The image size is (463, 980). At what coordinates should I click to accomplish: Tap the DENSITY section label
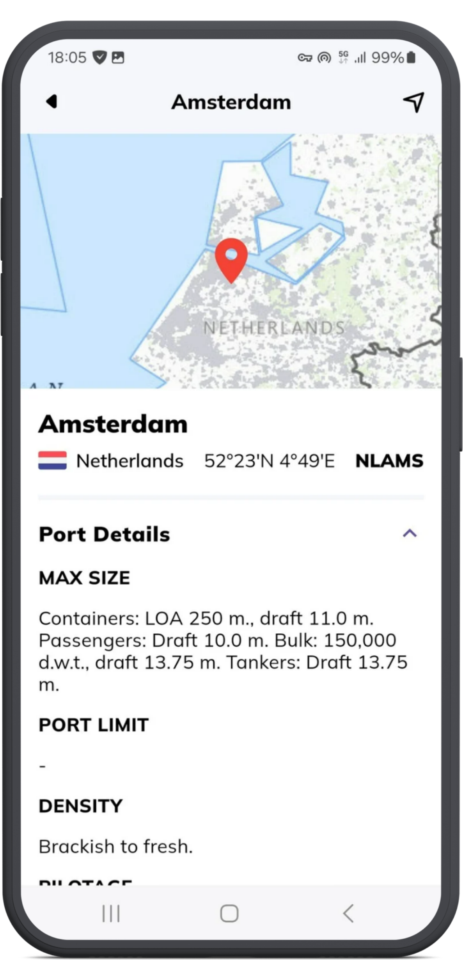click(x=81, y=806)
